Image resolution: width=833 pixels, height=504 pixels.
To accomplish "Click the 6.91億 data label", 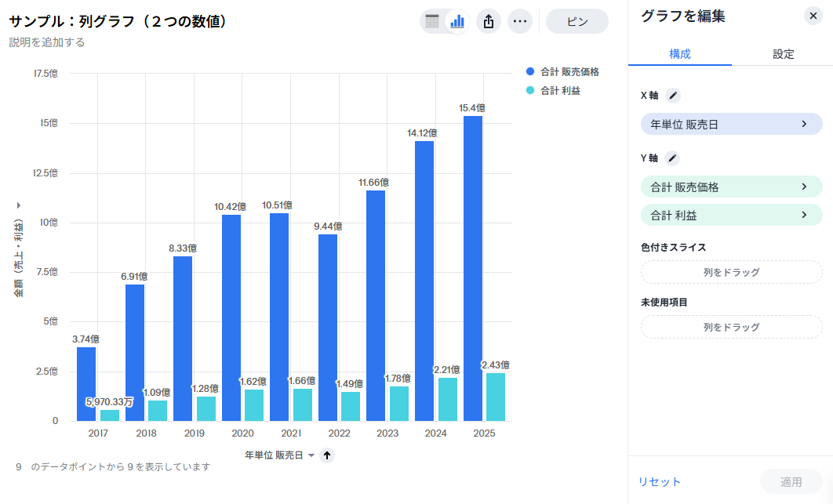I will (134, 277).
